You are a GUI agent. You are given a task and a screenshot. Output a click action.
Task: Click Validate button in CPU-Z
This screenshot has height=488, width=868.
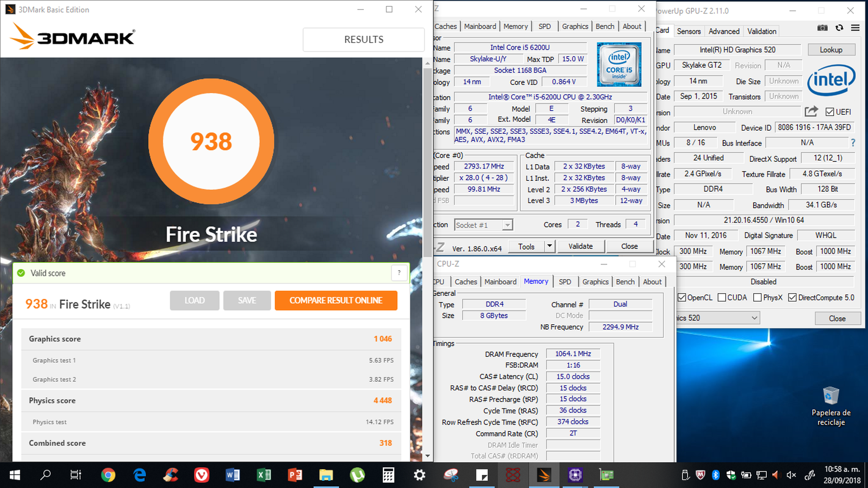pyautogui.click(x=580, y=246)
